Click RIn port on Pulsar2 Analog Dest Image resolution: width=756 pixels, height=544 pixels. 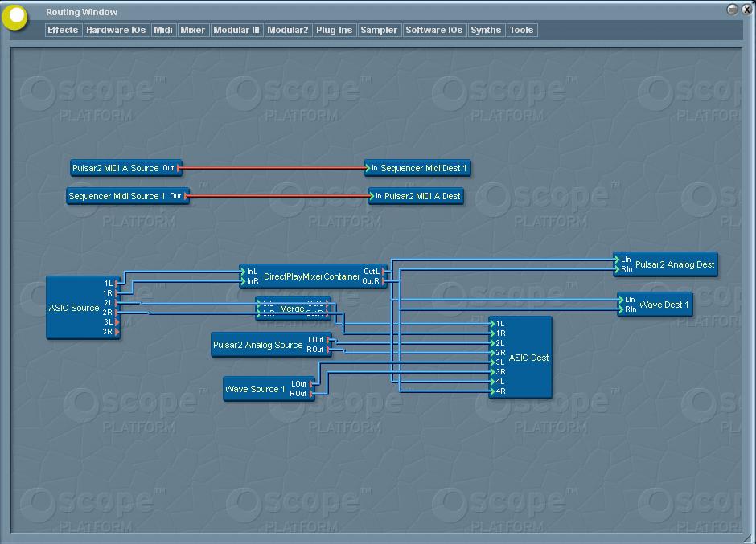pyautogui.click(x=617, y=269)
